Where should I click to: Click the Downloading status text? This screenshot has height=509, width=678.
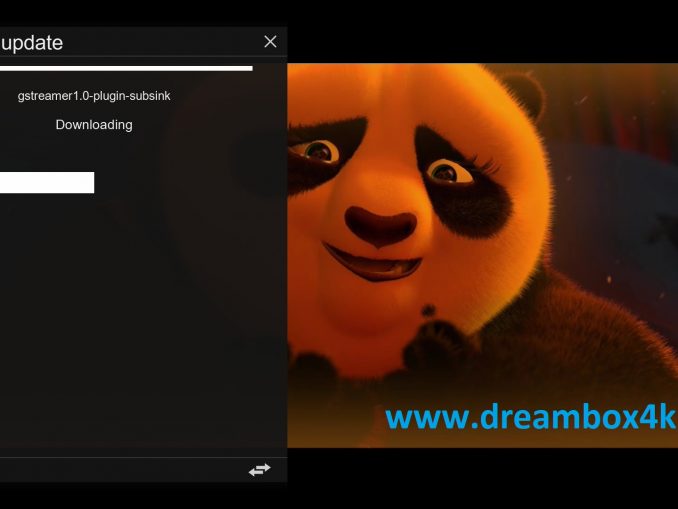pos(94,125)
